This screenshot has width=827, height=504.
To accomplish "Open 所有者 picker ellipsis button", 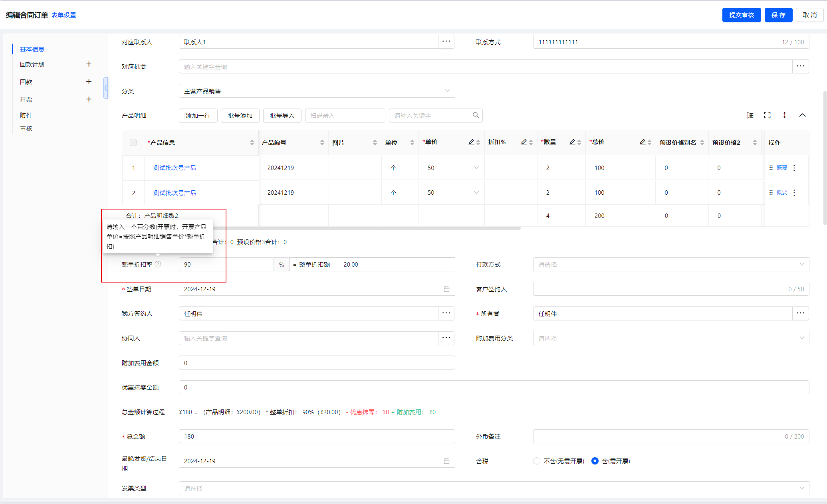I will 801,313.
